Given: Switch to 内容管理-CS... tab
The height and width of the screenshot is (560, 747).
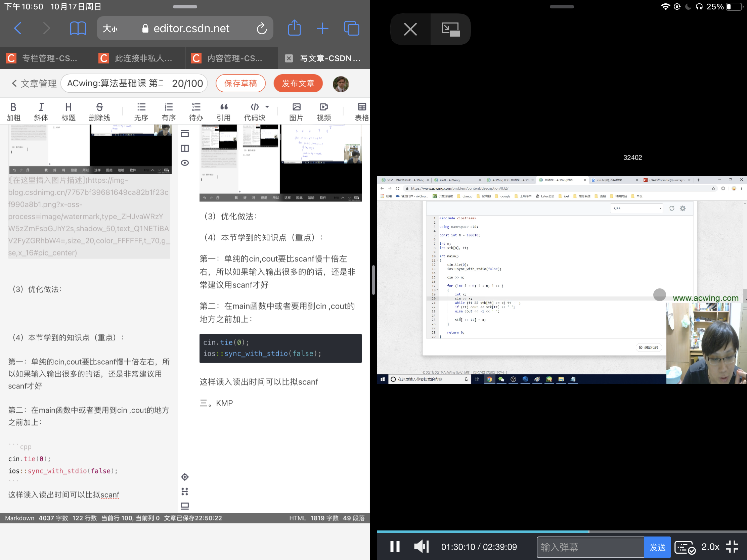Looking at the screenshot, I should click(x=231, y=58).
